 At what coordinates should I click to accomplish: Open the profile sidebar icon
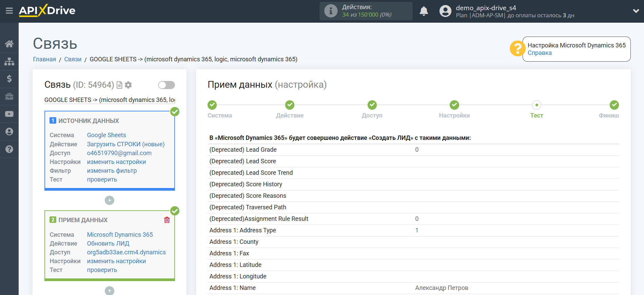pyautogui.click(x=9, y=131)
